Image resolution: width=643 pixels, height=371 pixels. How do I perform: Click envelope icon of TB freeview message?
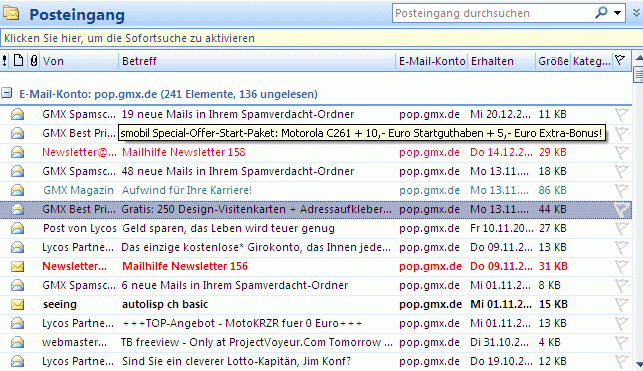tap(17, 342)
